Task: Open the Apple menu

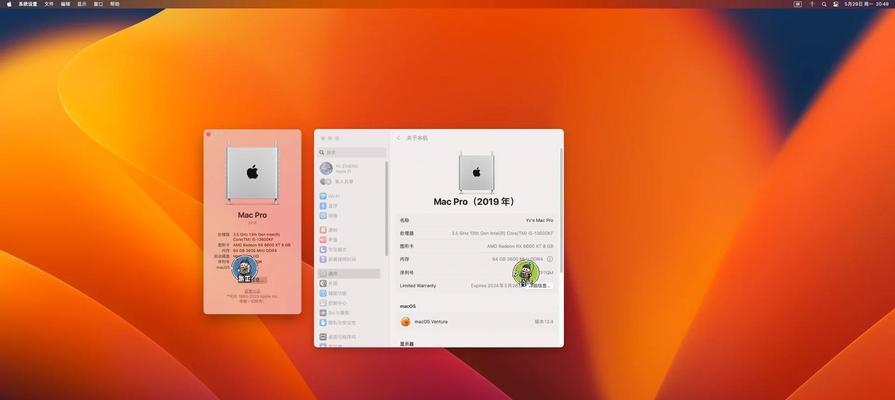Action: tap(9, 4)
